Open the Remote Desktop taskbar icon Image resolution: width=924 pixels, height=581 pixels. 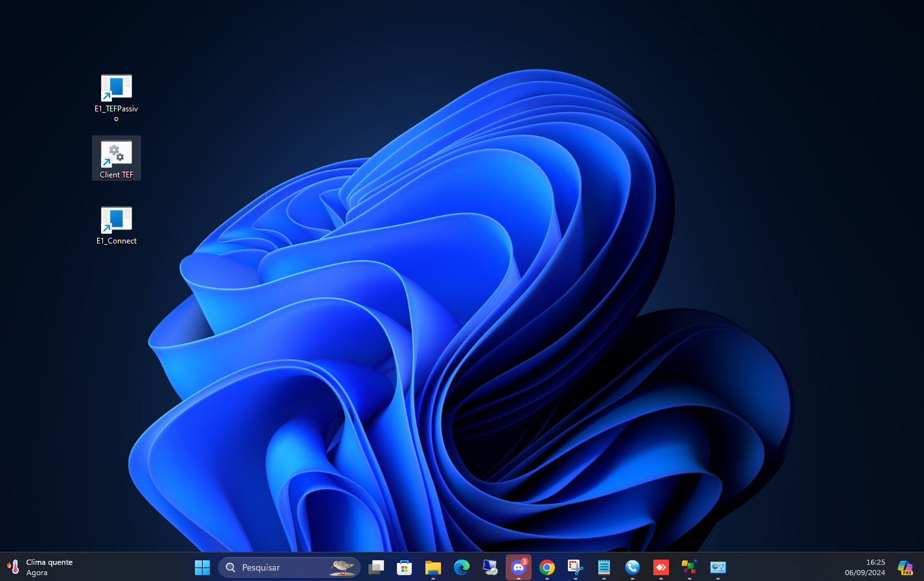(x=490, y=567)
